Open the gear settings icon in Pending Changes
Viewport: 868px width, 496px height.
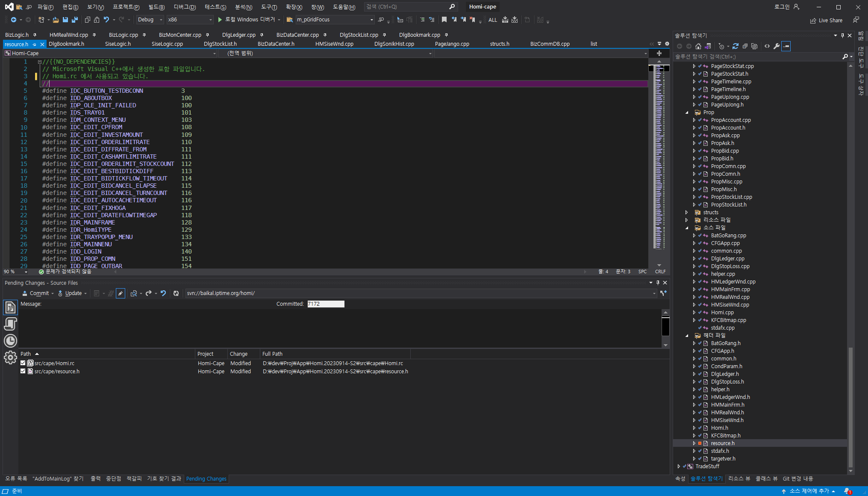(10, 357)
